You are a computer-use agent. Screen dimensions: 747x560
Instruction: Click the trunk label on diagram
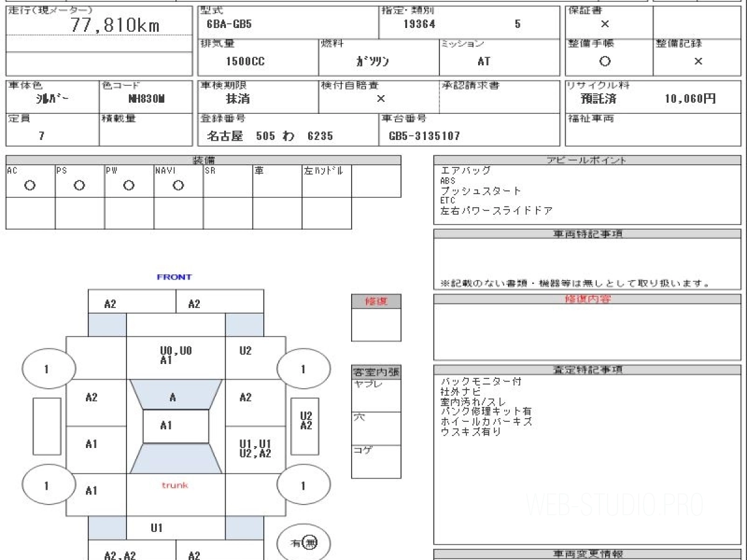[x=175, y=485]
